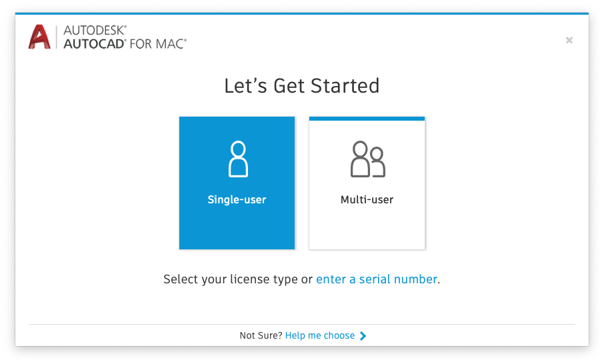Image resolution: width=604 pixels, height=364 pixels.
Task: Click the "Select your license type or" text
Action: tap(238, 279)
